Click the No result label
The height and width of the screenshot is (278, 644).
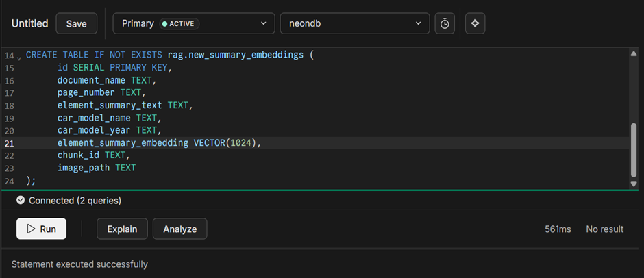tap(604, 229)
